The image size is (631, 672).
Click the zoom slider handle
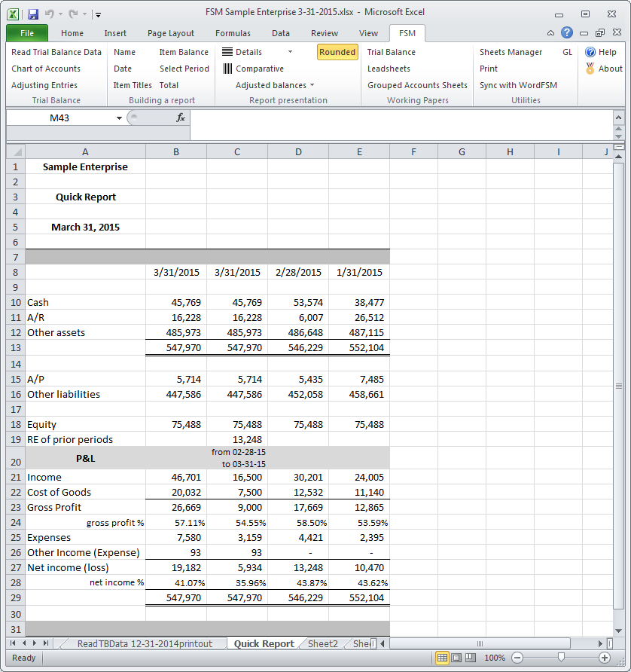(x=560, y=658)
